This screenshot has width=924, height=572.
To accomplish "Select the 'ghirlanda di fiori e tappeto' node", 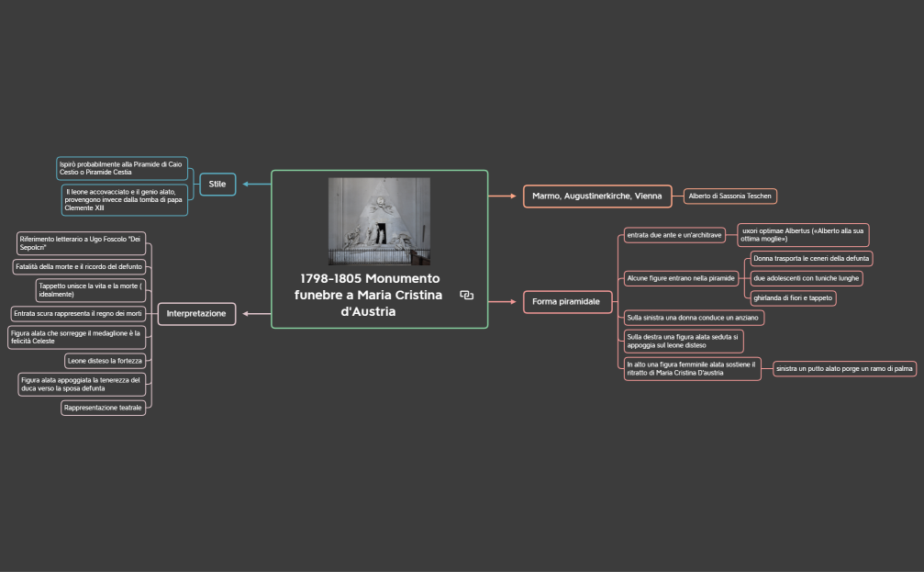I will pos(793,298).
